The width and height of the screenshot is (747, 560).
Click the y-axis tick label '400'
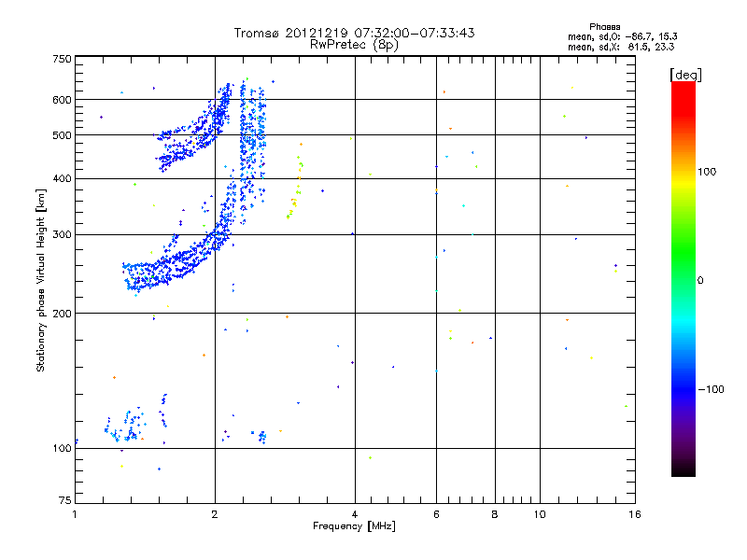point(62,178)
